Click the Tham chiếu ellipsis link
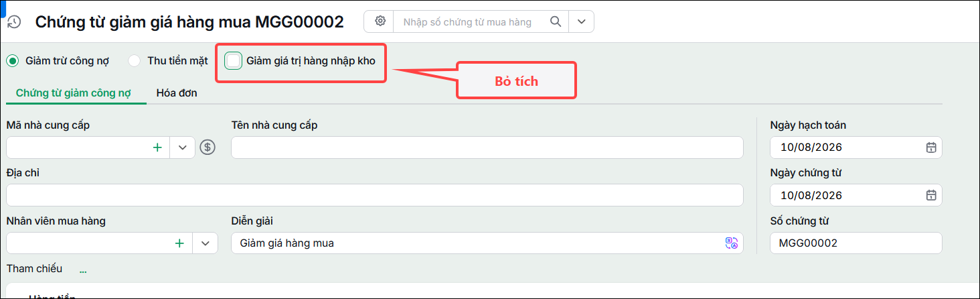The image size is (980, 299). tap(83, 271)
